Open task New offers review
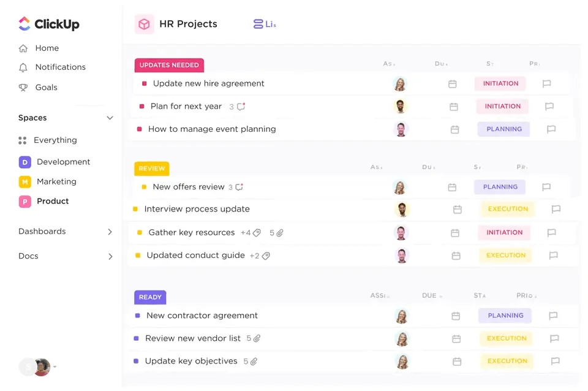Image resolution: width=588 pixels, height=391 pixels. [189, 187]
